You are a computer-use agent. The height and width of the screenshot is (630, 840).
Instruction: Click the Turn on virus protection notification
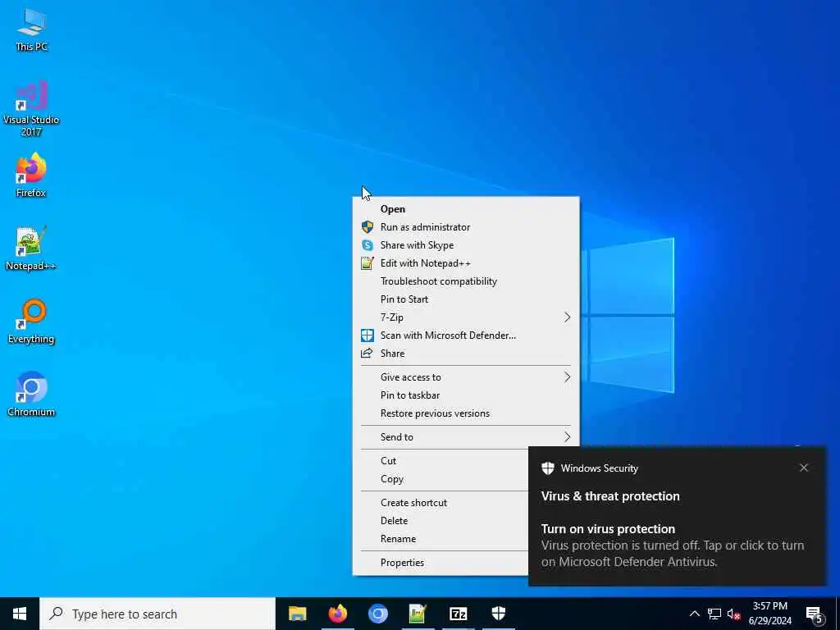click(x=677, y=516)
